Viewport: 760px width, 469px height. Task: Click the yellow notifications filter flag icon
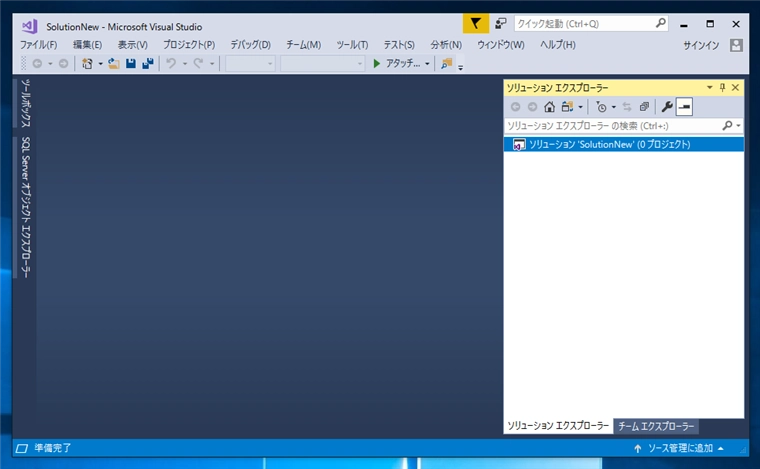tap(475, 23)
